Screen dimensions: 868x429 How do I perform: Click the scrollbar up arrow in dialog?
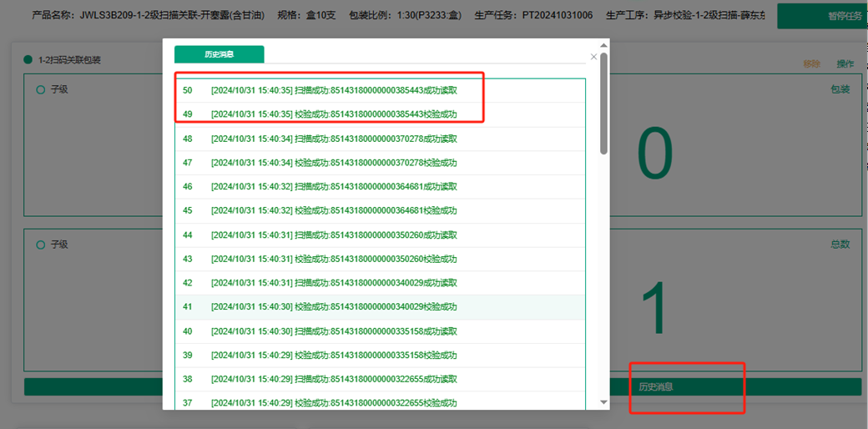point(604,46)
